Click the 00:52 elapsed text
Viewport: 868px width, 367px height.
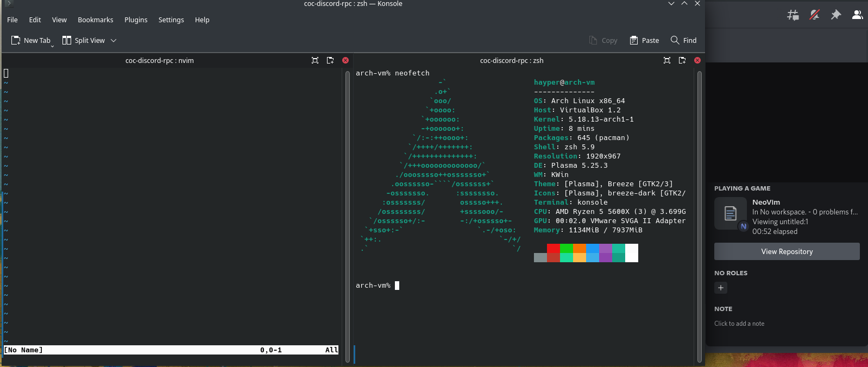point(775,231)
